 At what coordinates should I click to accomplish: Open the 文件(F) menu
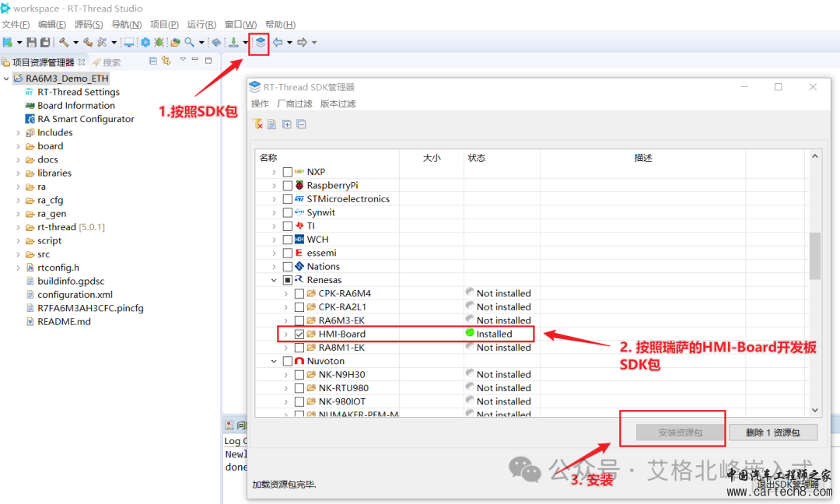(x=16, y=25)
